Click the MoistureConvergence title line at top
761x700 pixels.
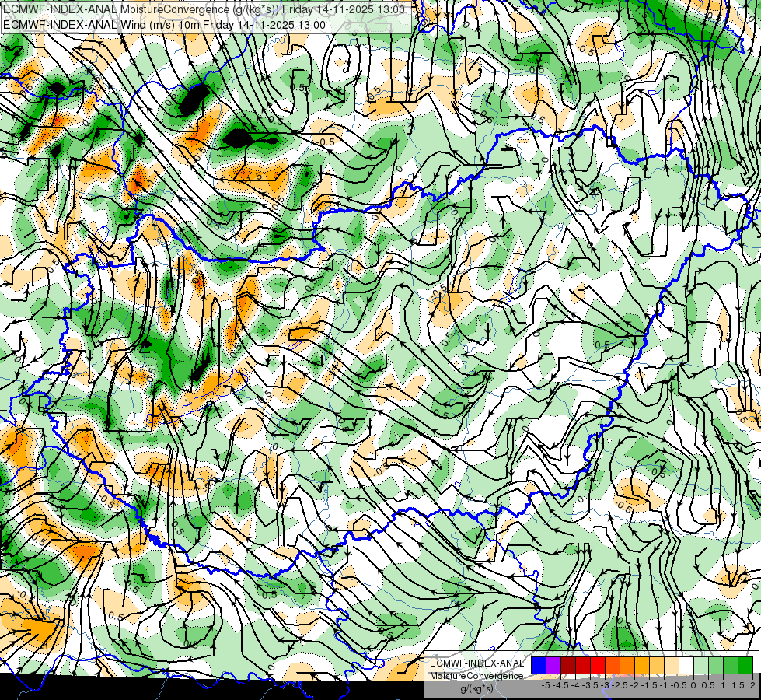[x=204, y=9]
